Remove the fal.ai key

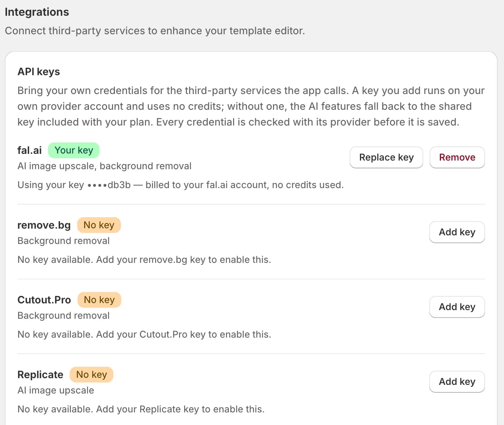[x=457, y=157]
